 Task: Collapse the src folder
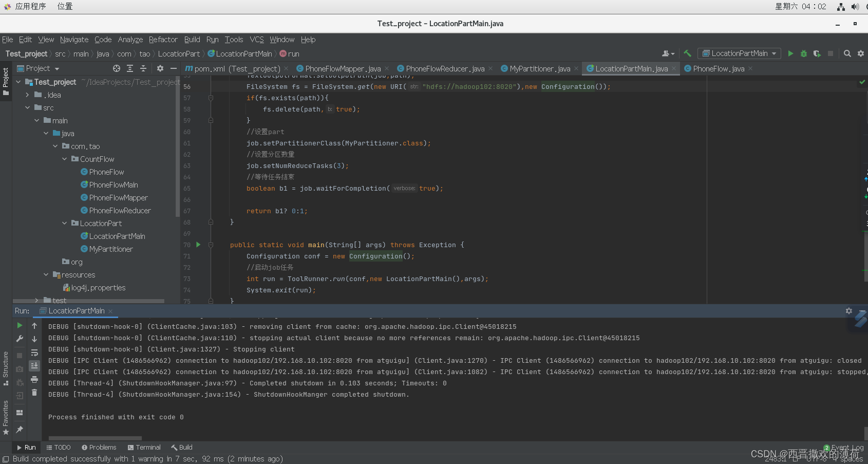pyautogui.click(x=28, y=107)
